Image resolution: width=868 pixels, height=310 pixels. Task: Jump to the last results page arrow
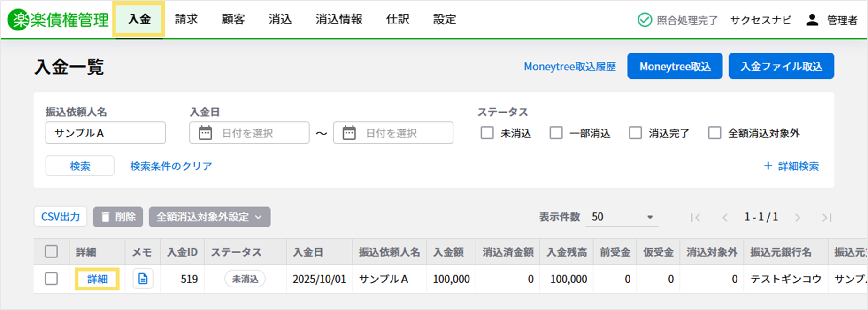(826, 218)
